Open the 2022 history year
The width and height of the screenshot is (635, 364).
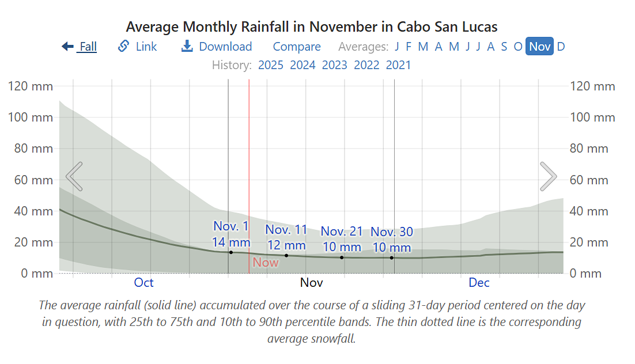click(366, 65)
